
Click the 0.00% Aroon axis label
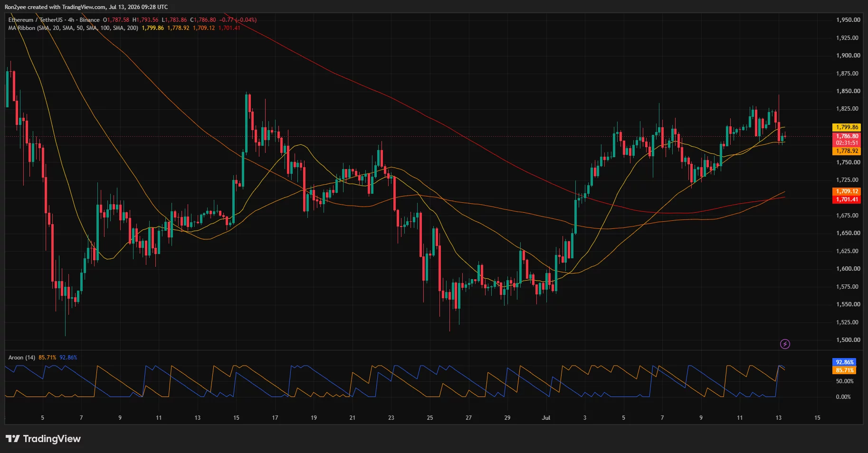[x=843, y=397]
